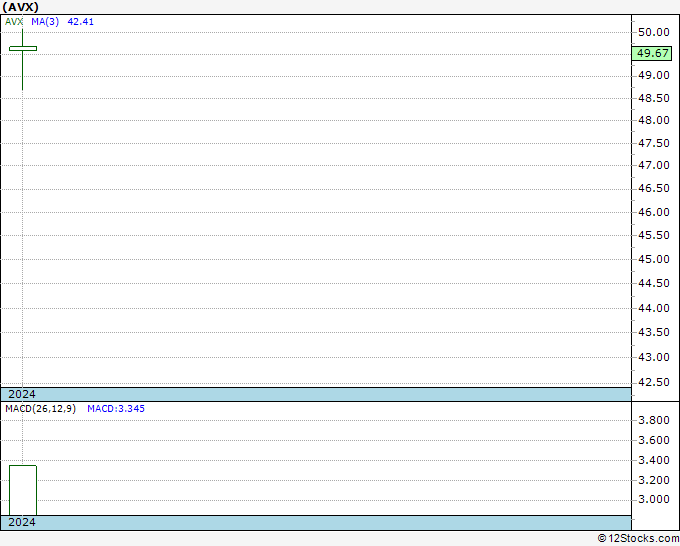The width and height of the screenshot is (680, 546).
Task: Click the 48.50 price axis label
Action: point(654,98)
